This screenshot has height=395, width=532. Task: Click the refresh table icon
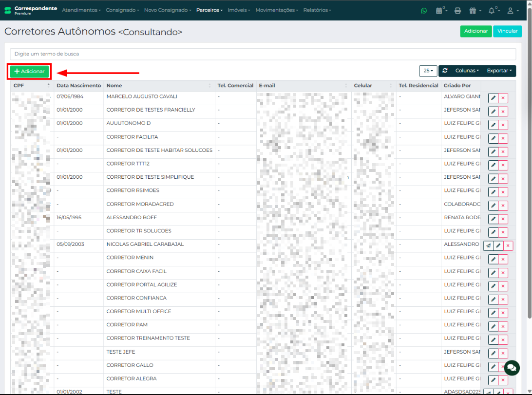445,71
